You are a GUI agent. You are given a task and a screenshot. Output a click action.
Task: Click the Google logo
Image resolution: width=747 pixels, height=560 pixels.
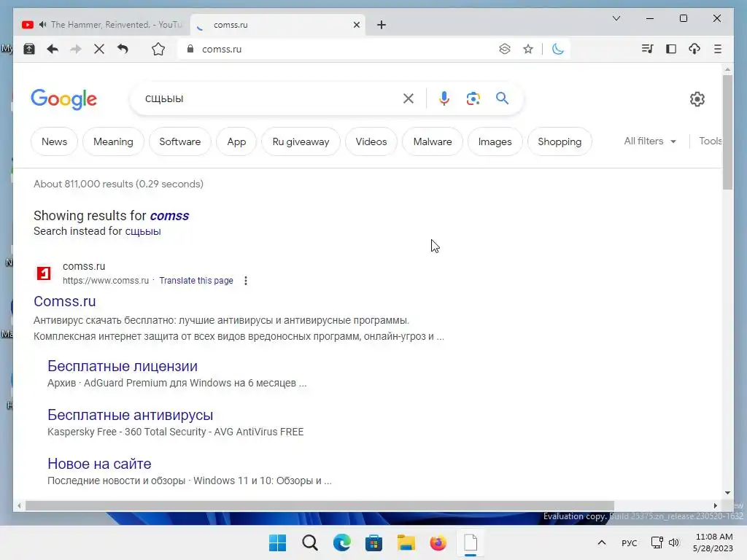pyautogui.click(x=64, y=99)
